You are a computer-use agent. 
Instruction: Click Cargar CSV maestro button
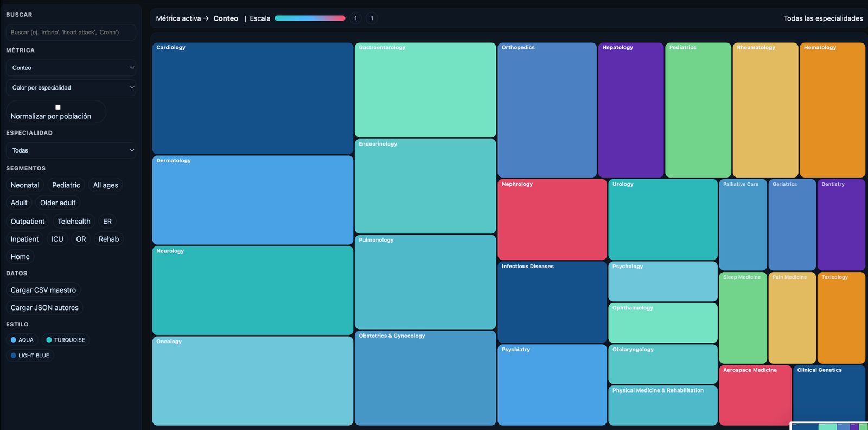pos(43,290)
